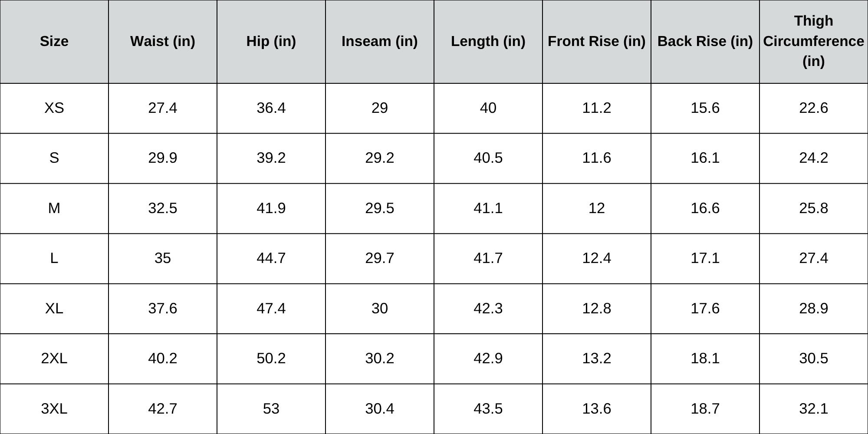Select the Waist (in) header cell
Screen dimensions: 868x434
[x=162, y=41]
